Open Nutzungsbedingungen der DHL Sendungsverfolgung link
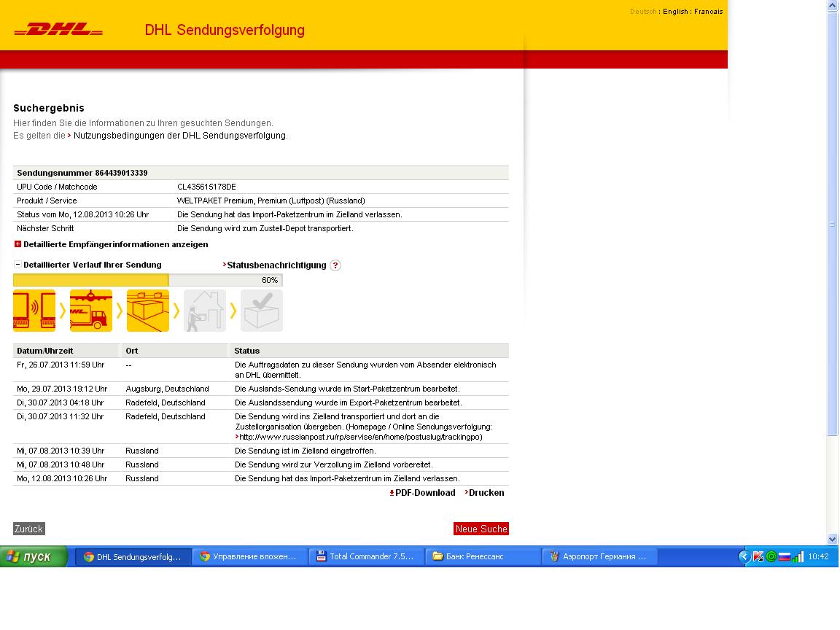 [x=179, y=136]
